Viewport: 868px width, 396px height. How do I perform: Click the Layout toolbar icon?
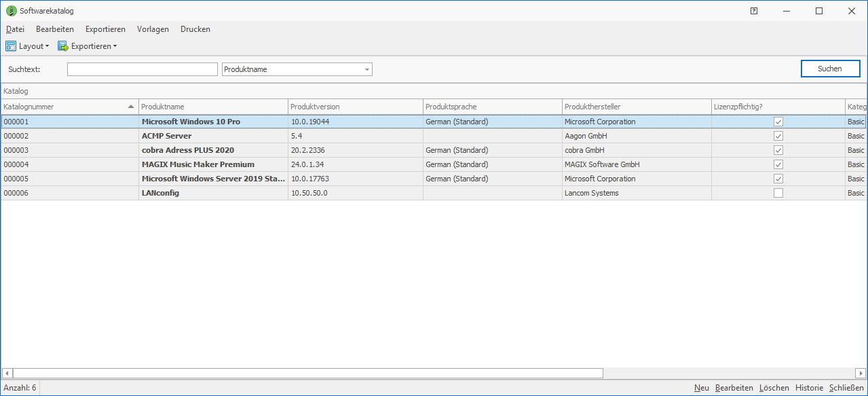(11, 46)
